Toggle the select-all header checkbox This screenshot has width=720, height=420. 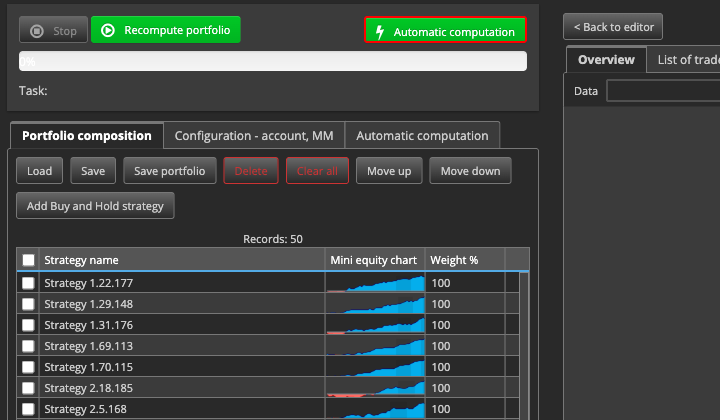tap(28, 260)
